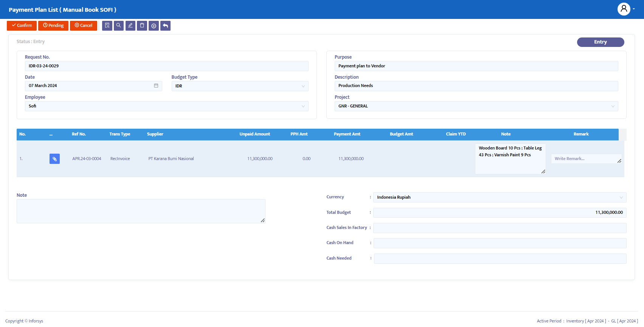
Task: Click the search magnifier toolbar icon
Action: [119, 25]
